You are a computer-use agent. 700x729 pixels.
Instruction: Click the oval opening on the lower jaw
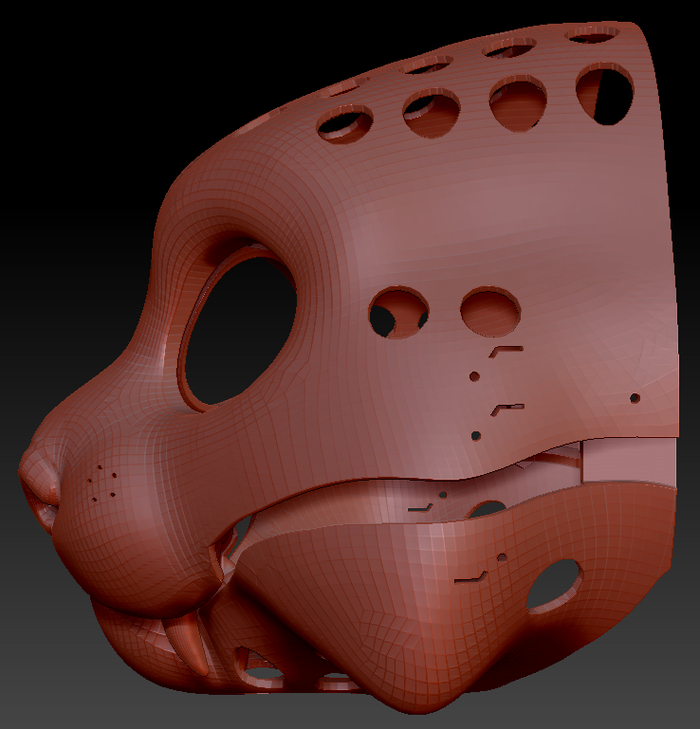tap(554, 585)
